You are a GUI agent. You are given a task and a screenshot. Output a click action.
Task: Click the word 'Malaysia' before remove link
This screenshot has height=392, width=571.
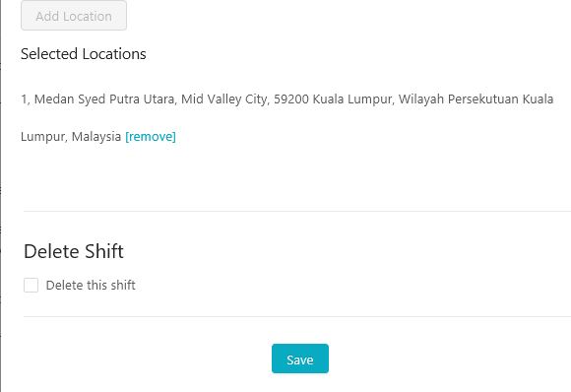point(96,137)
